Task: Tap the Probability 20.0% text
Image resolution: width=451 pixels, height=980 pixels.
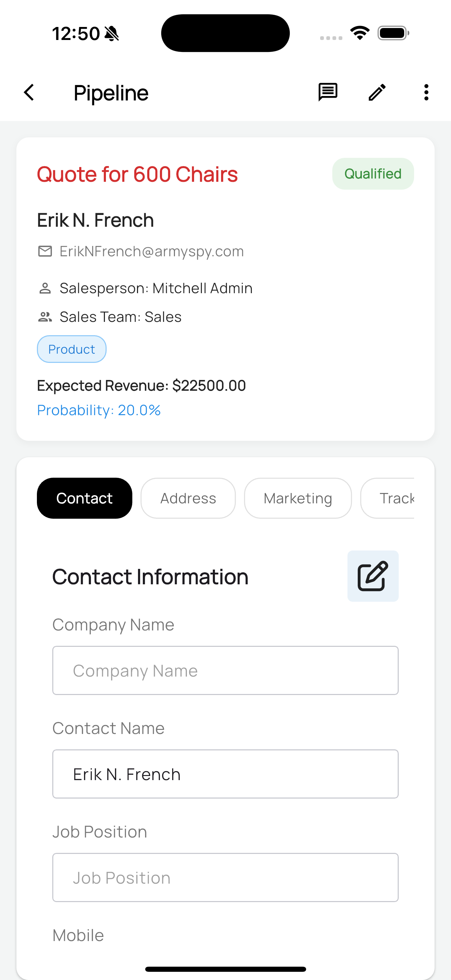Action: [x=99, y=410]
